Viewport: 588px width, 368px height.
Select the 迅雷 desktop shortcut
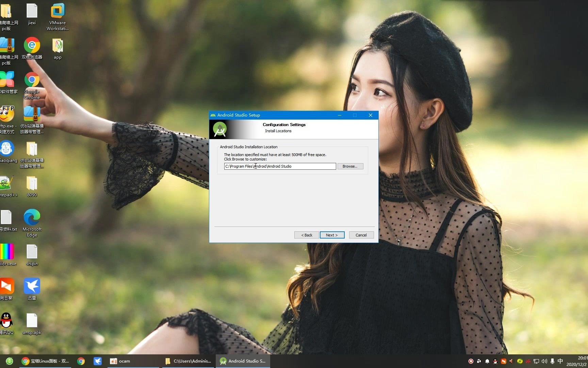32,289
